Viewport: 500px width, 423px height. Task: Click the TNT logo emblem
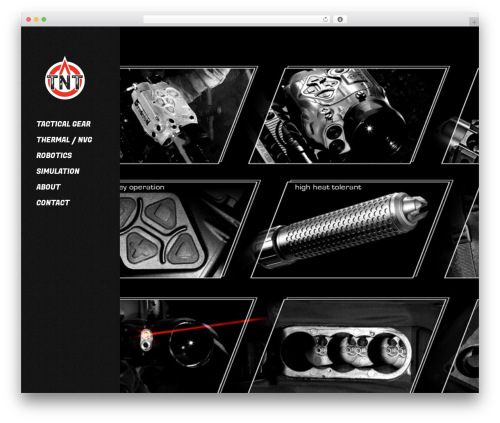point(65,78)
